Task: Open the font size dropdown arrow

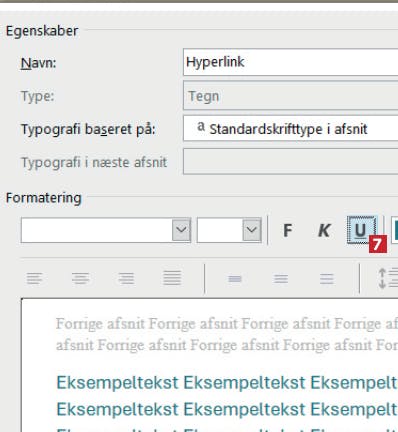Action: pyautogui.click(x=252, y=230)
